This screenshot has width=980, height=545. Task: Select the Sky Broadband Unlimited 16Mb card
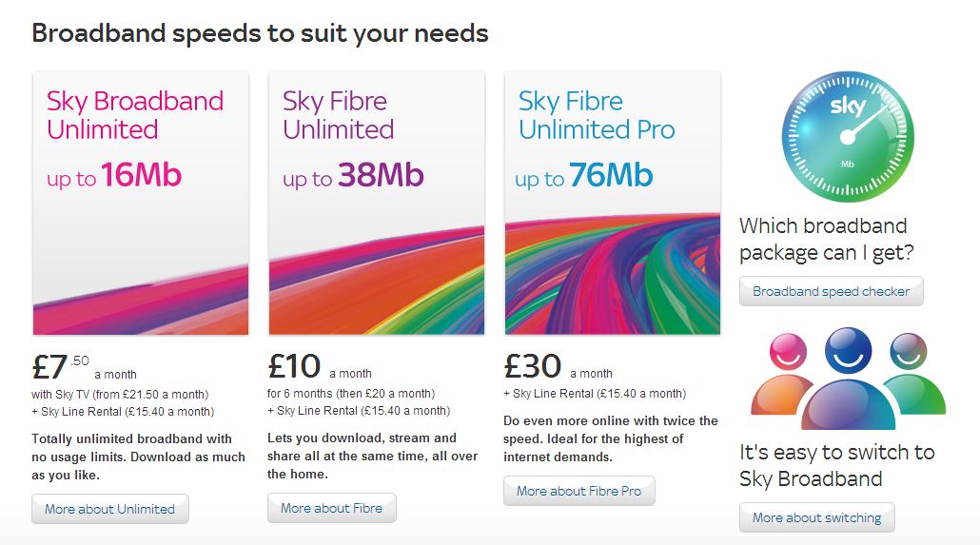point(141,204)
